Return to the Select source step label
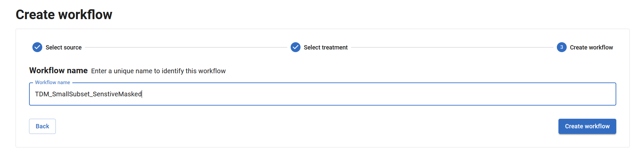This screenshot has width=644, height=158. pyautogui.click(x=63, y=47)
